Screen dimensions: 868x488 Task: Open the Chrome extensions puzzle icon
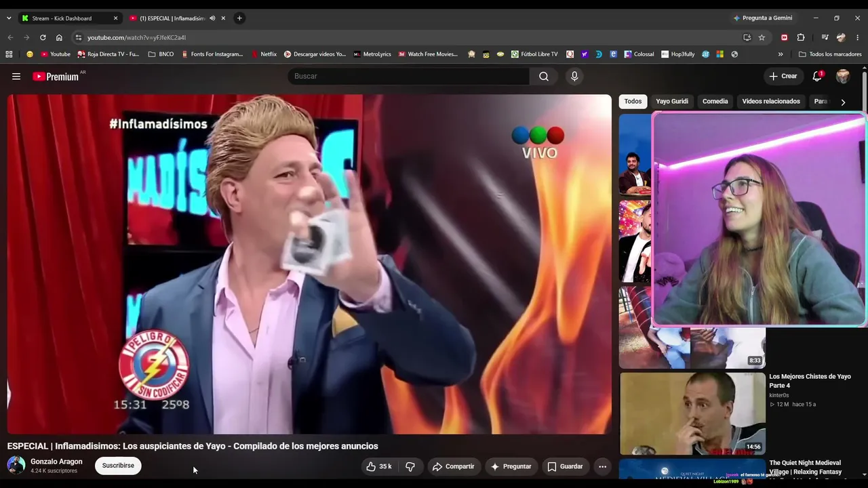coord(801,37)
